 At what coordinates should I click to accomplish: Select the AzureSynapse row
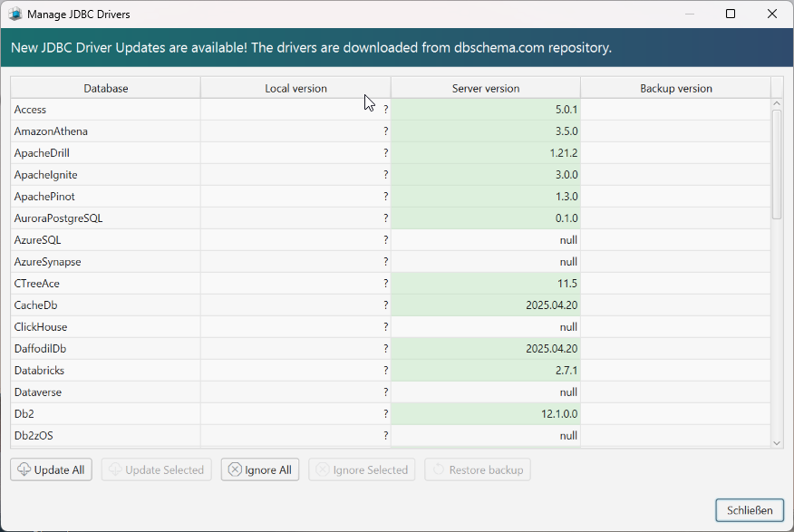(391, 262)
